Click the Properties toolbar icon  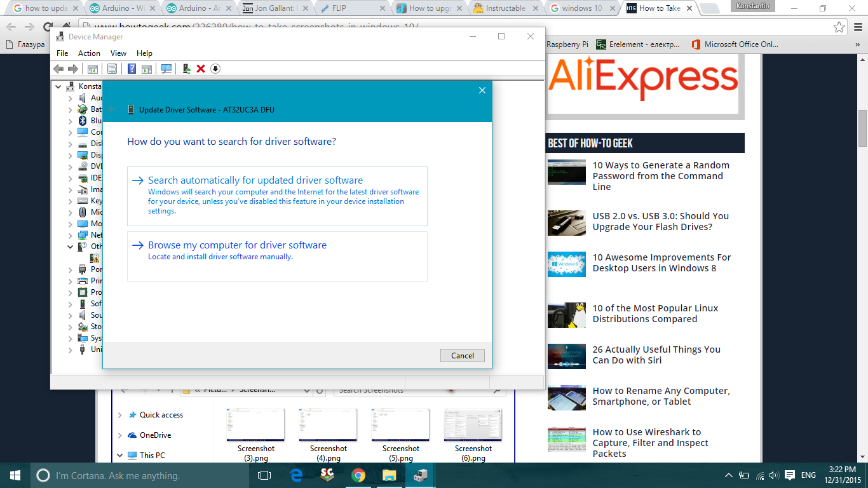pyautogui.click(x=112, y=68)
